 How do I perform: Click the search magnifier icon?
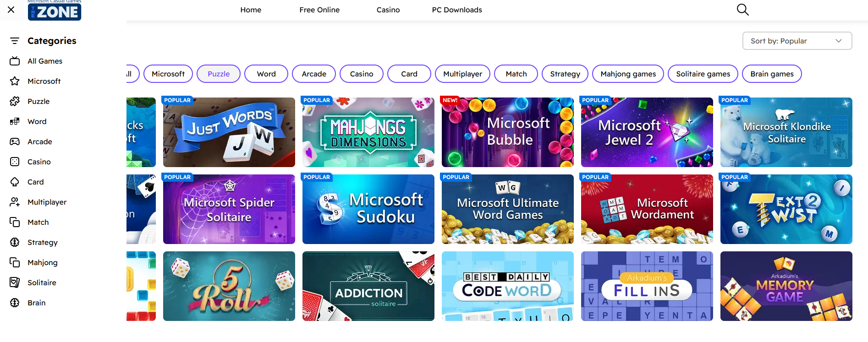[742, 10]
